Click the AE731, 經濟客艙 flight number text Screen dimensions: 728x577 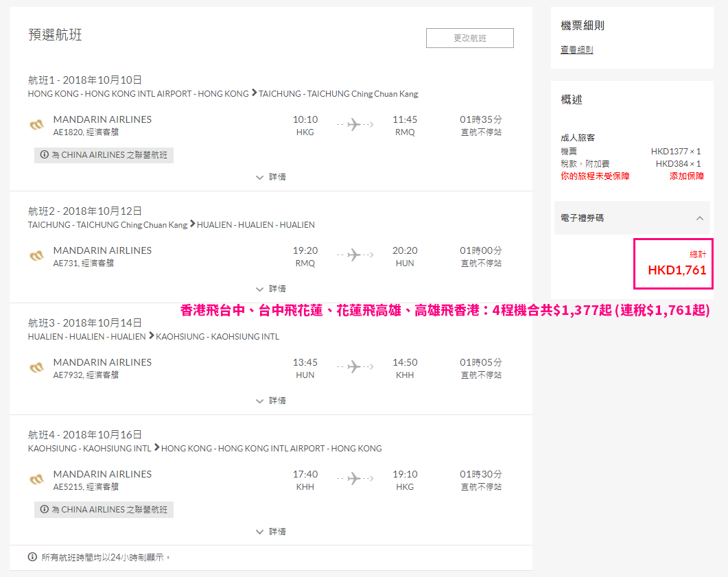pos(84,263)
